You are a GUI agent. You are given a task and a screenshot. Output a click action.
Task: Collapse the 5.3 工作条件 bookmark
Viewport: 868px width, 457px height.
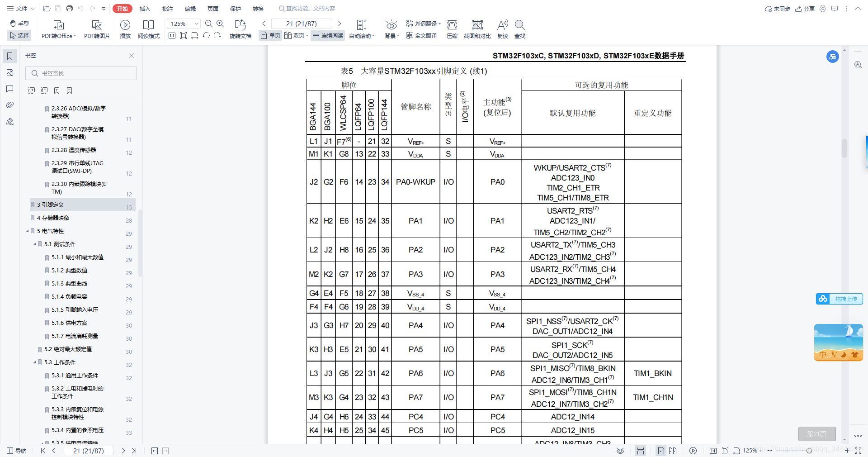(x=34, y=362)
